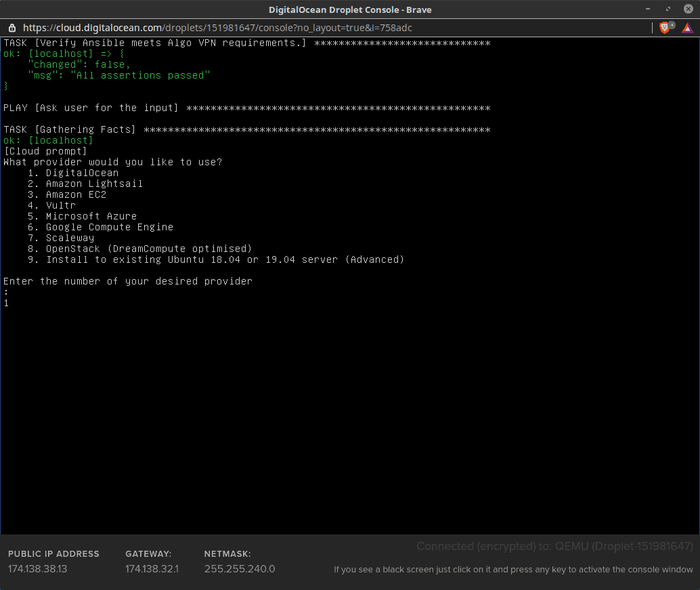
Task: Click window title 'DigitalOcean Droplet Console - Brave'
Action: [350, 9]
